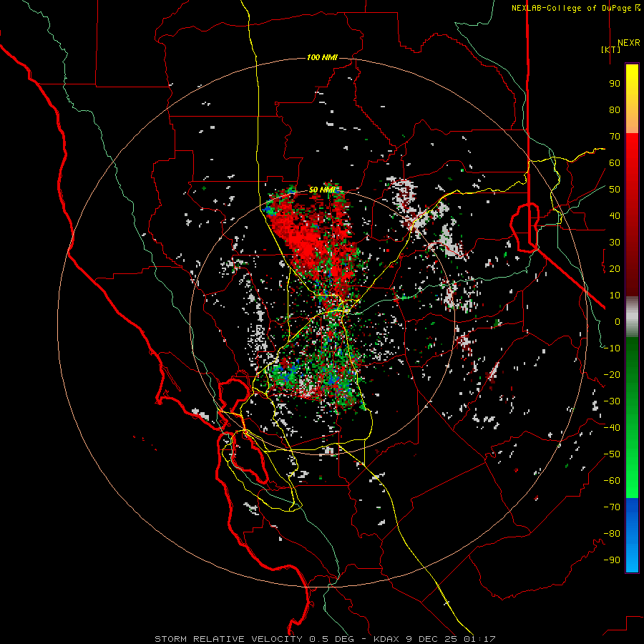Click the 0 value on the velocity scale
Screen dimensions: 644x644
click(x=618, y=321)
